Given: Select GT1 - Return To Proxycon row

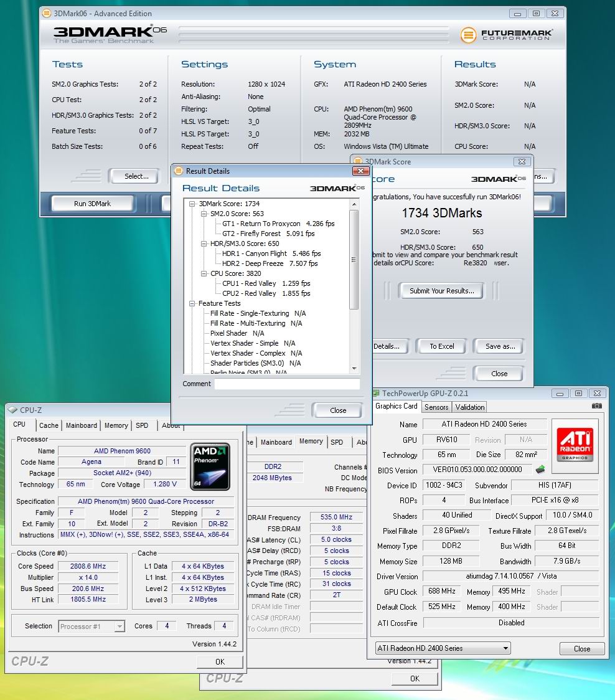Looking at the screenshot, I should (278, 224).
